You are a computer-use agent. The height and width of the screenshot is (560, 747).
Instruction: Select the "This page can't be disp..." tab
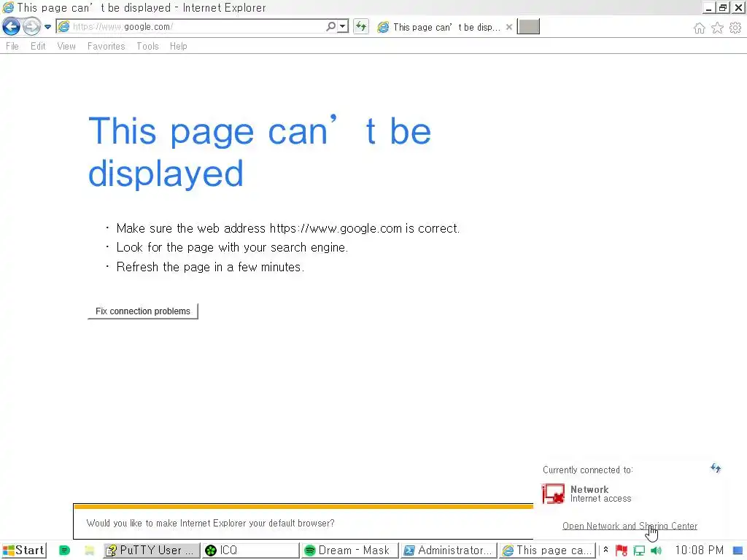pos(438,27)
